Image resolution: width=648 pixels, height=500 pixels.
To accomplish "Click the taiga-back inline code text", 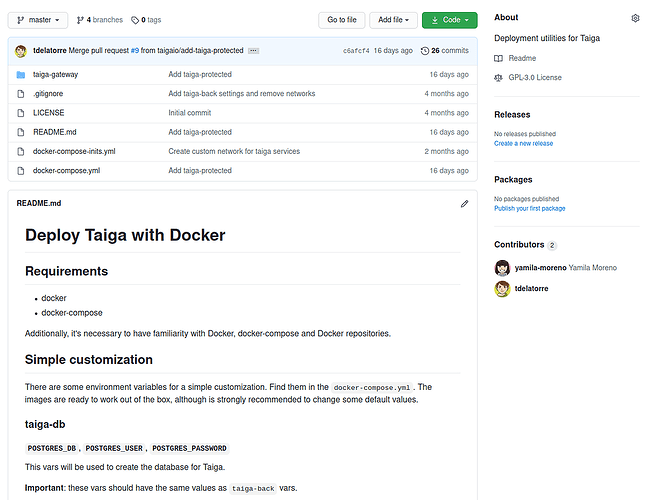I will click(x=253, y=488).
